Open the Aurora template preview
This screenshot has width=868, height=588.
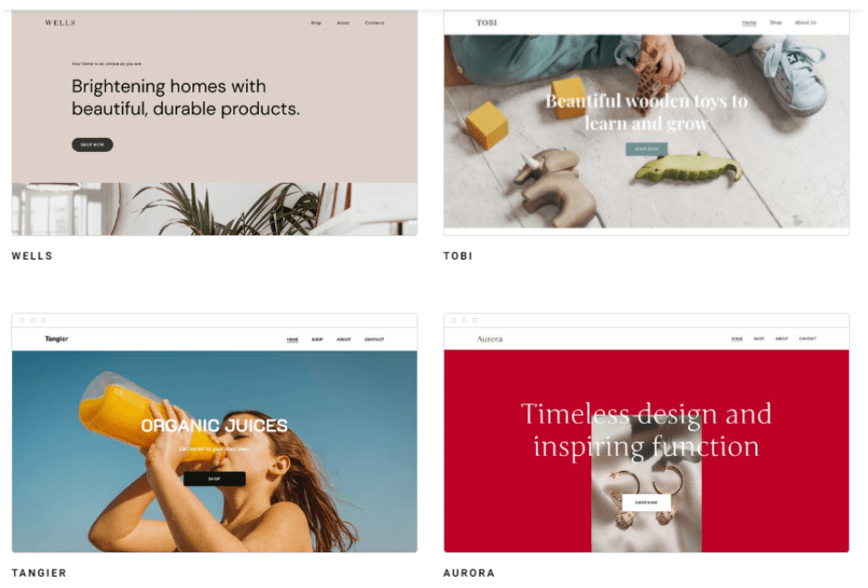click(646, 432)
